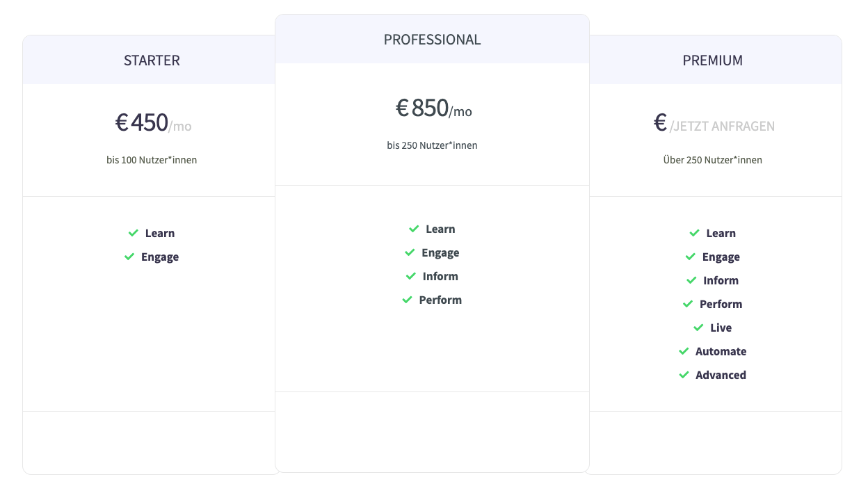Click Learn feature in Premium plan
This screenshot has width=868, height=493.
721,234
